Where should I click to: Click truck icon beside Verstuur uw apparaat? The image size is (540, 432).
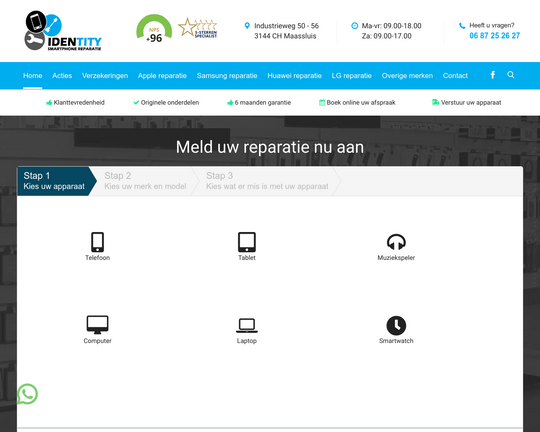(x=435, y=102)
